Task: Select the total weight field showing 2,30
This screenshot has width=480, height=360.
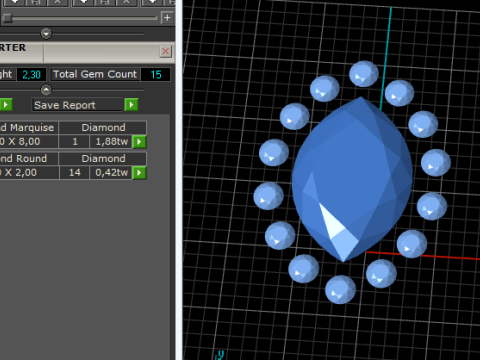Action: pyautogui.click(x=31, y=74)
